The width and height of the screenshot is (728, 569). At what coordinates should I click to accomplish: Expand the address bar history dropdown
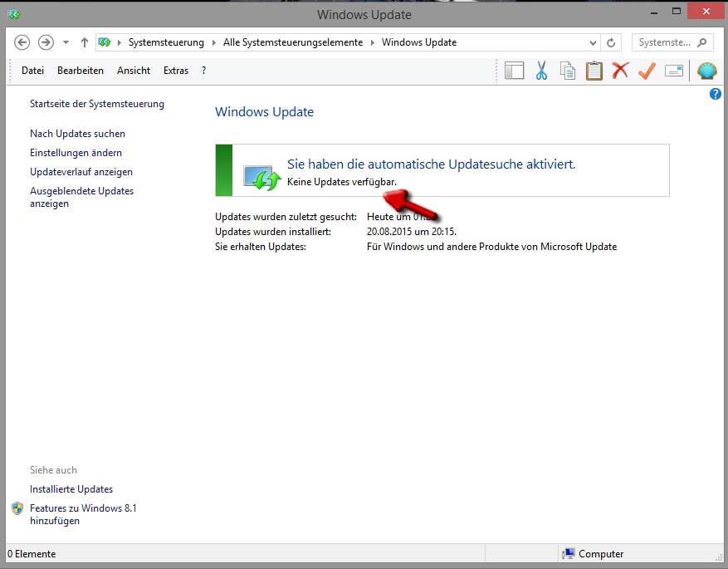click(593, 42)
